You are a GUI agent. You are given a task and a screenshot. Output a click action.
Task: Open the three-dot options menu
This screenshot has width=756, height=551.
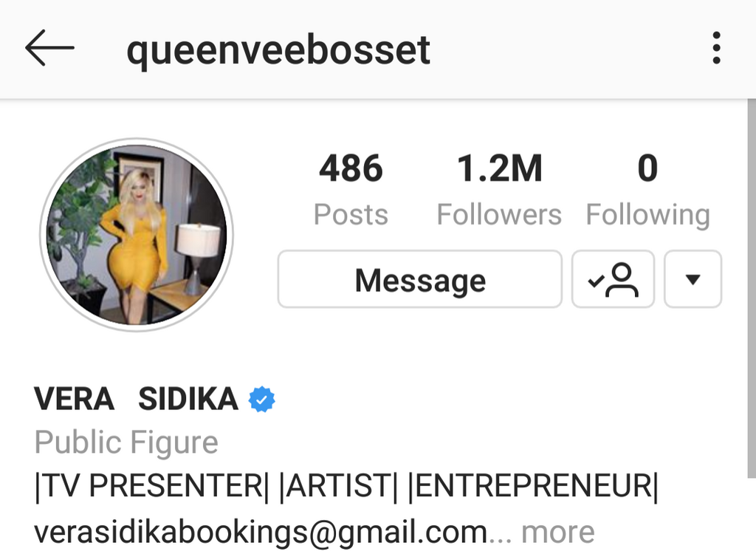(x=716, y=48)
